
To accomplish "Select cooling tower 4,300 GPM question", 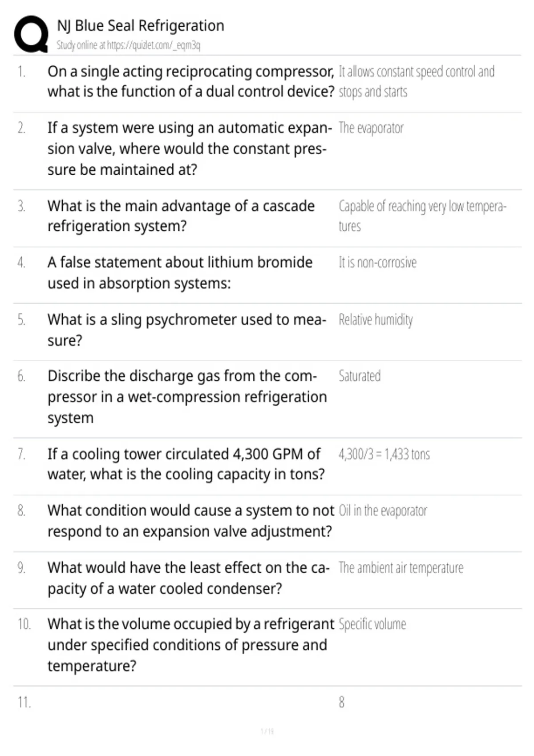I will click(x=186, y=464).
